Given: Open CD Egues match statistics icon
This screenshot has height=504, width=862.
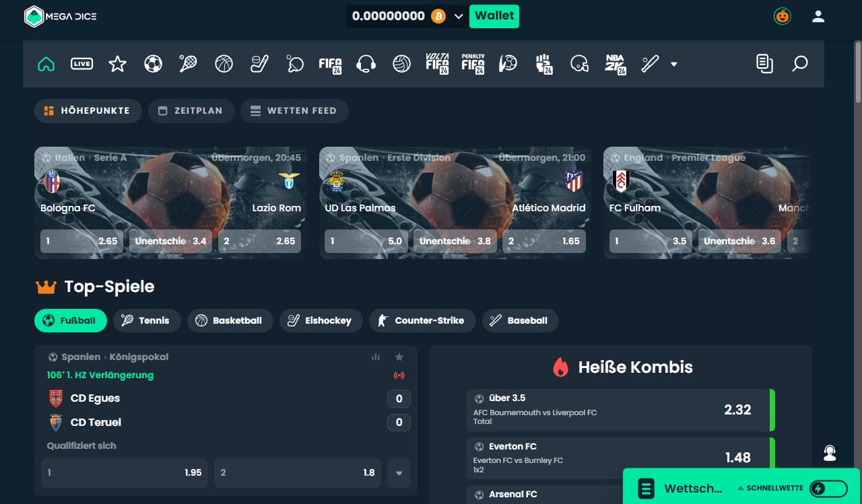Looking at the screenshot, I should click(376, 357).
